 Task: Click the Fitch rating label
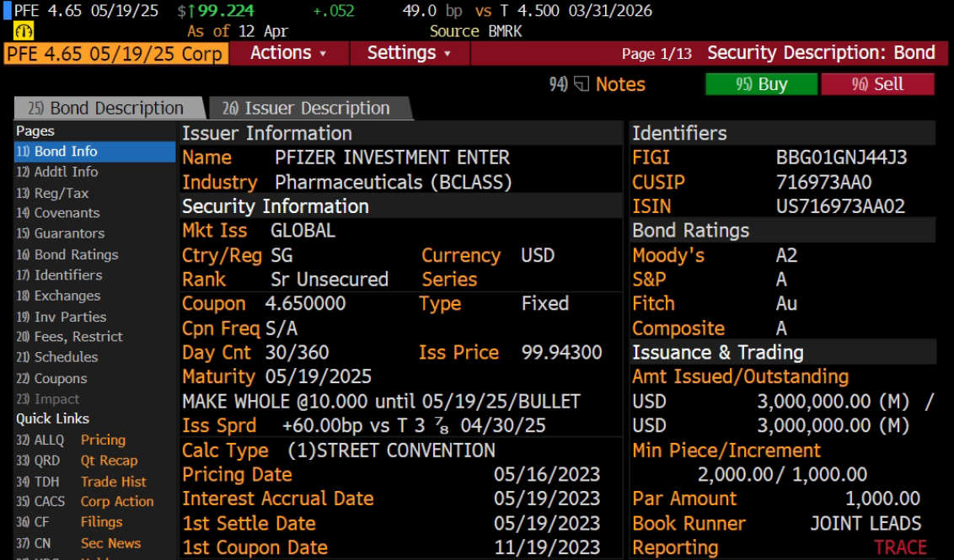(653, 303)
